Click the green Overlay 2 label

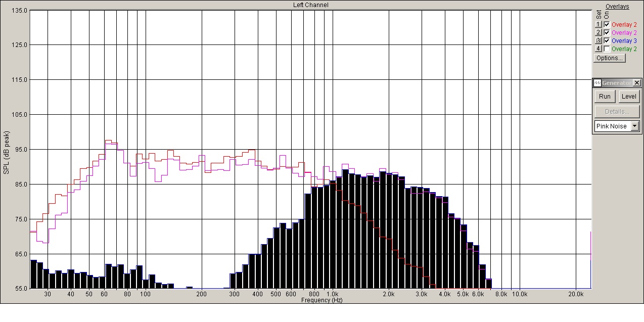coord(624,49)
